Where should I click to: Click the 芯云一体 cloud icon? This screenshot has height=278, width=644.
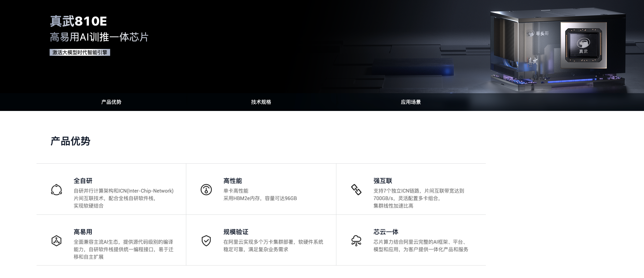click(356, 241)
